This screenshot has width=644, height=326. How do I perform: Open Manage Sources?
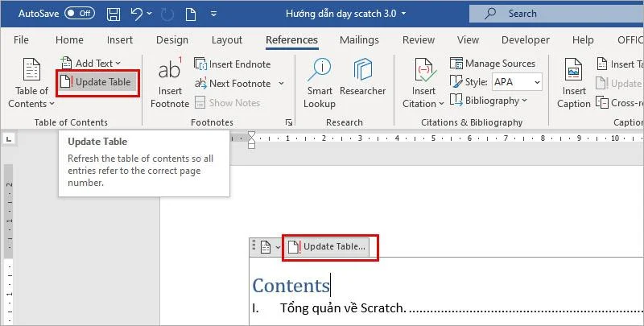click(493, 64)
